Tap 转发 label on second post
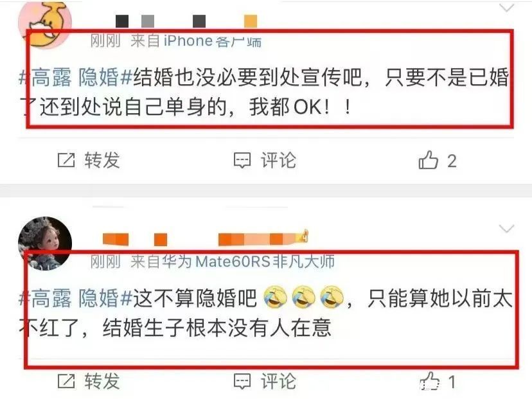This screenshot has height=399, width=532. coord(102,381)
